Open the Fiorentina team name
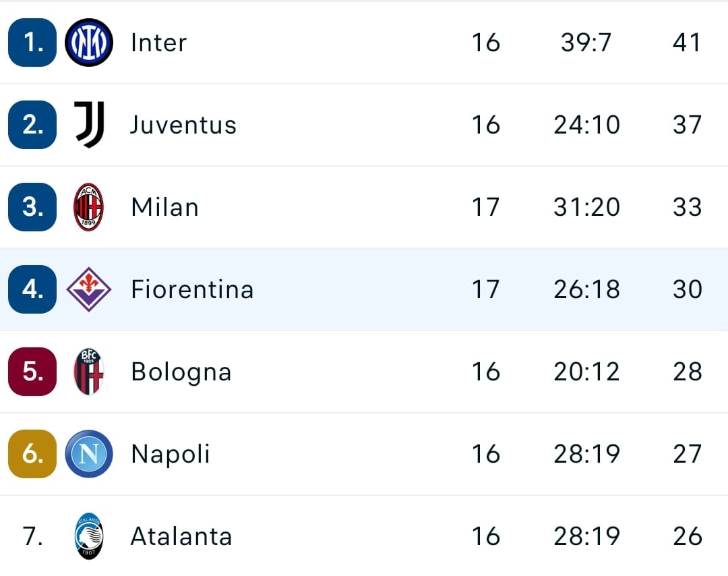This screenshot has height=576, width=728. point(192,289)
